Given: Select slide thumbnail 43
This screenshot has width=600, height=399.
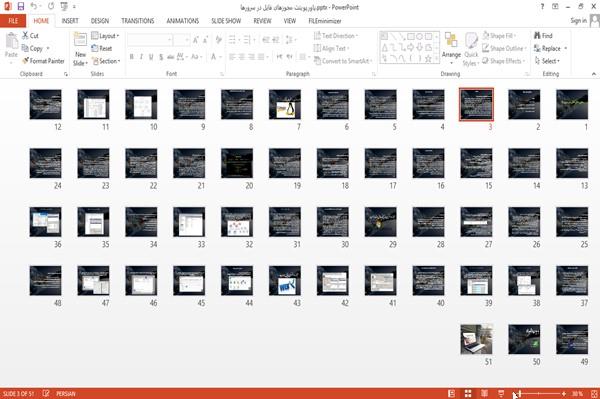Looking at the screenshot, I should 285,281.
